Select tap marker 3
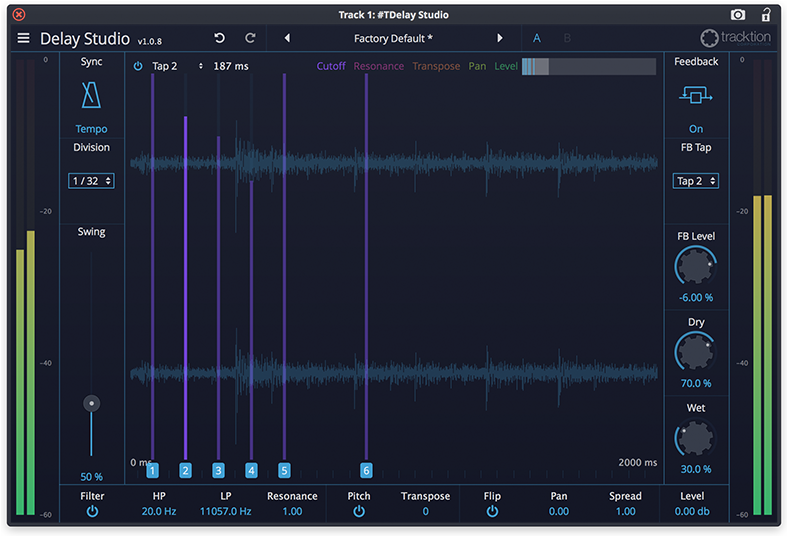The width and height of the screenshot is (791, 541). click(x=218, y=471)
